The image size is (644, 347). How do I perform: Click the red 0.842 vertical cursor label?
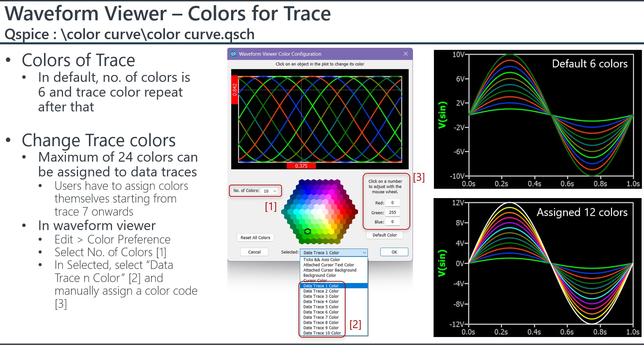[234, 89]
